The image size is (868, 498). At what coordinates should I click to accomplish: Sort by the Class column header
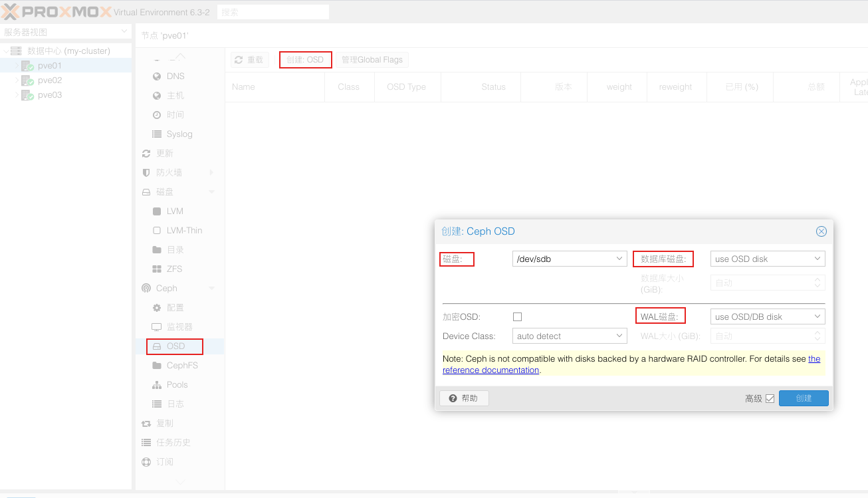pos(348,87)
